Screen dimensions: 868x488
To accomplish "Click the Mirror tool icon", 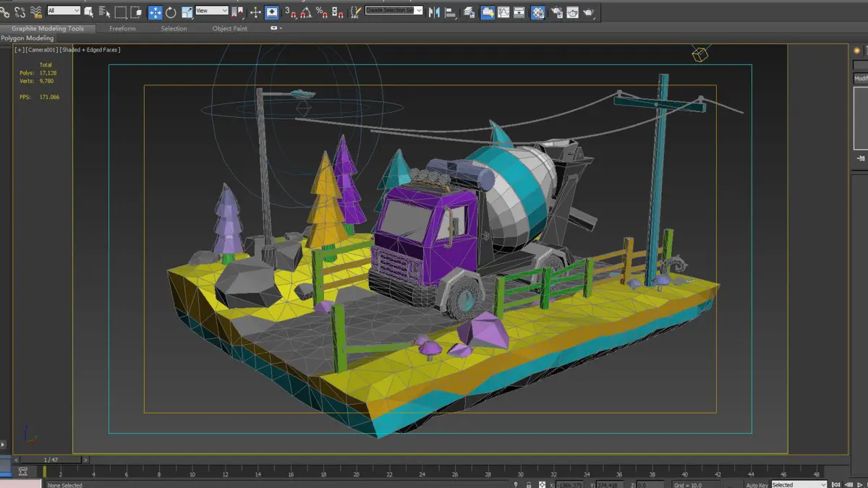I will click(x=435, y=12).
